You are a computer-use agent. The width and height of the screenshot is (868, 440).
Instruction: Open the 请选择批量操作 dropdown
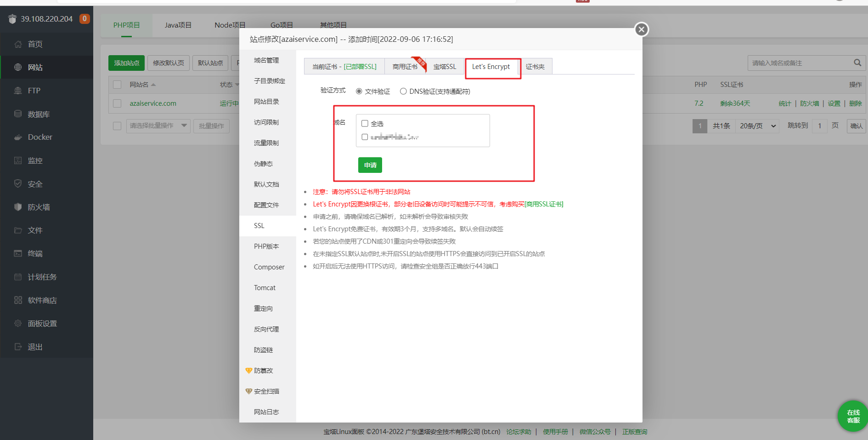158,126
